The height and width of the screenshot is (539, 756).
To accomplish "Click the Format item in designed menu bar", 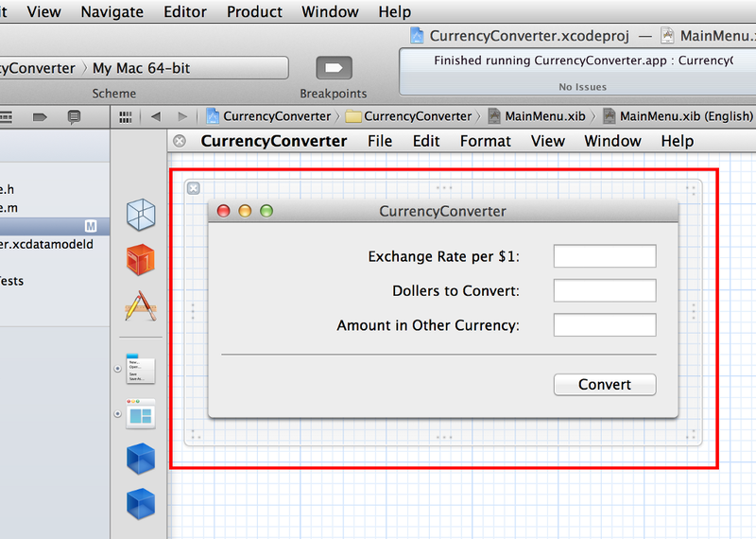I will 485,141.
